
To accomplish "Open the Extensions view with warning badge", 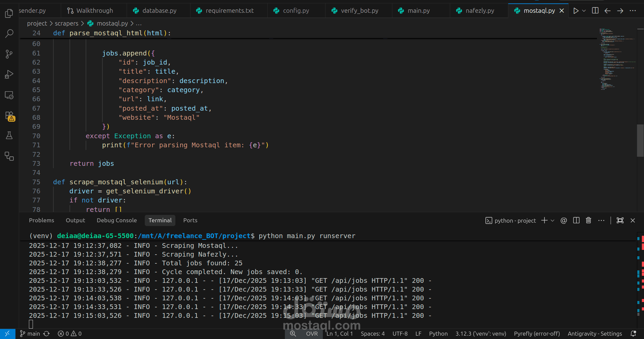I will point(9,116).
